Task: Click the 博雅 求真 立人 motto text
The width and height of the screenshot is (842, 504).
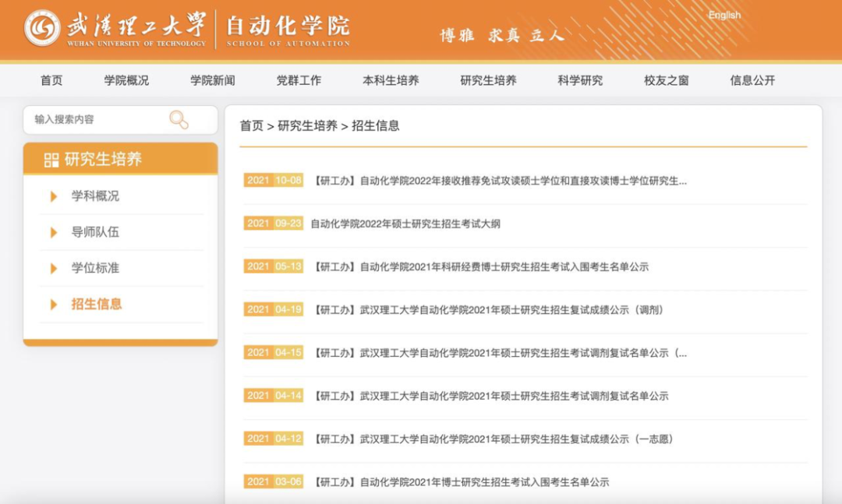Action: click(501, 35)
